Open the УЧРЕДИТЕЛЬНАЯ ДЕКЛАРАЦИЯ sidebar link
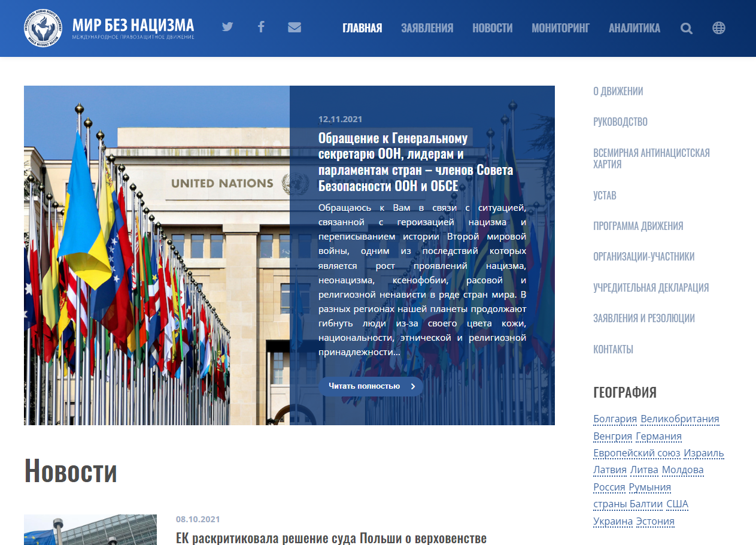 [x=651, y=287]
